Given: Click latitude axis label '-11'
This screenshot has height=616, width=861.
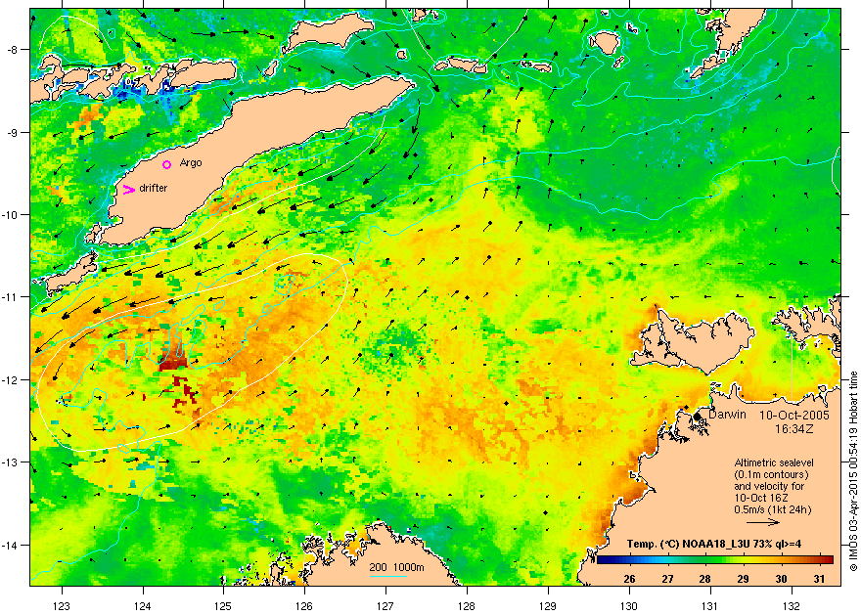Looking at the screenshot, I should pos(11,296).
